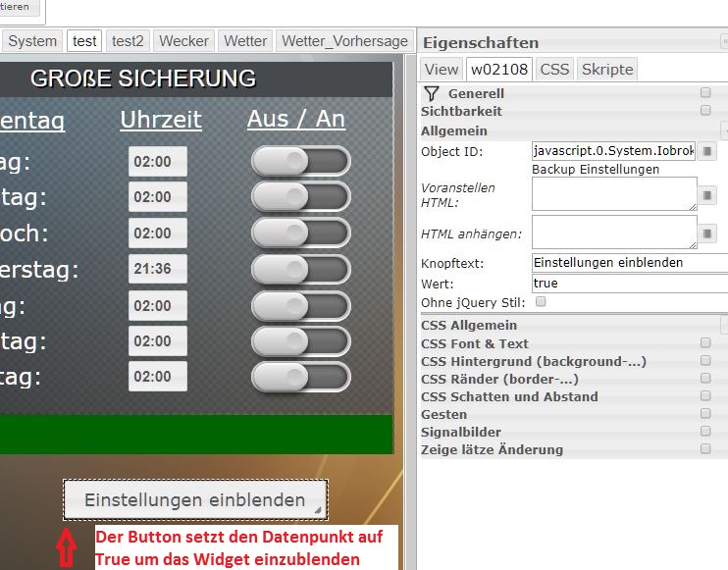Expand the Gesten section

[x=443, y=415]
